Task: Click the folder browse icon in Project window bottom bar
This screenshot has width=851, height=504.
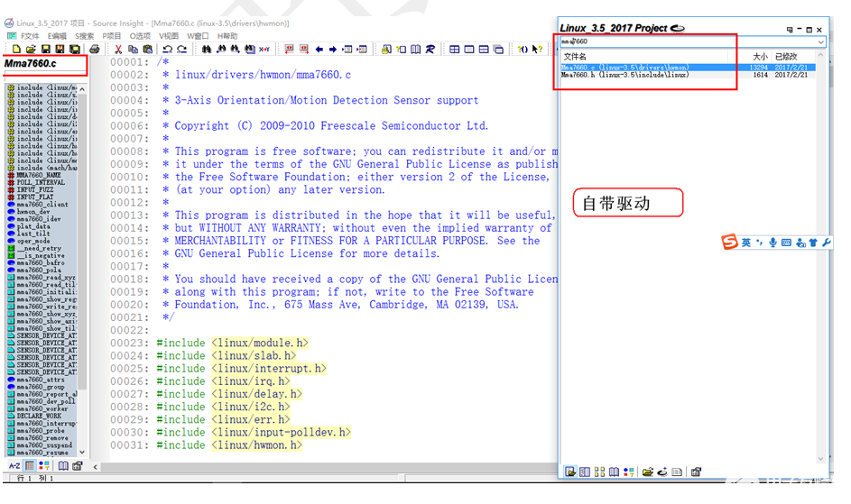Action: click(647, 472)
